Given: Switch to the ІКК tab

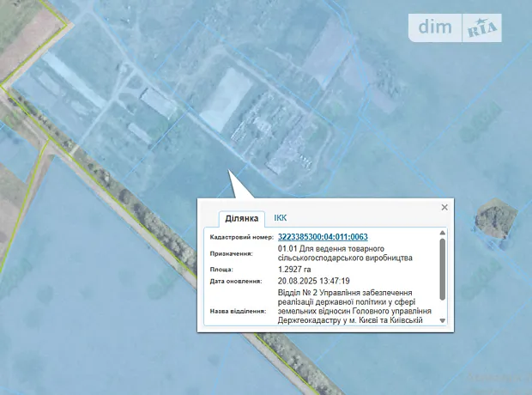Looking at the screenshot, I should pyautogui.click(x=281, y=219).
